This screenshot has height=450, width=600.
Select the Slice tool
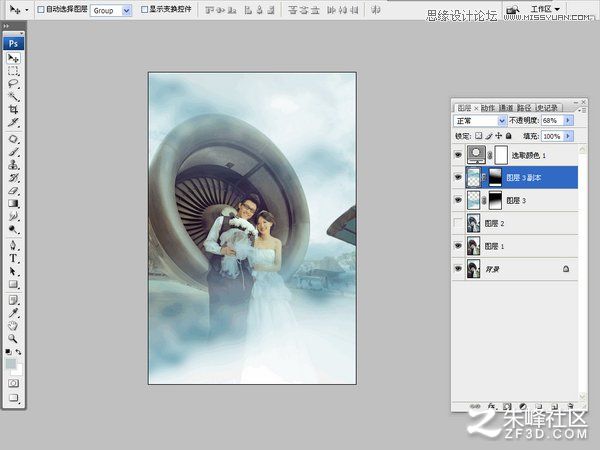(13, 122)
